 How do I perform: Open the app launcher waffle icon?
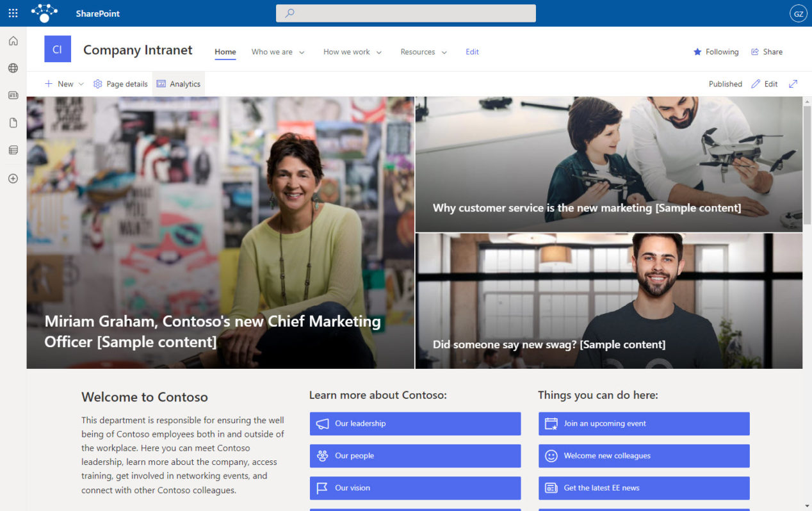pos(13,13)
